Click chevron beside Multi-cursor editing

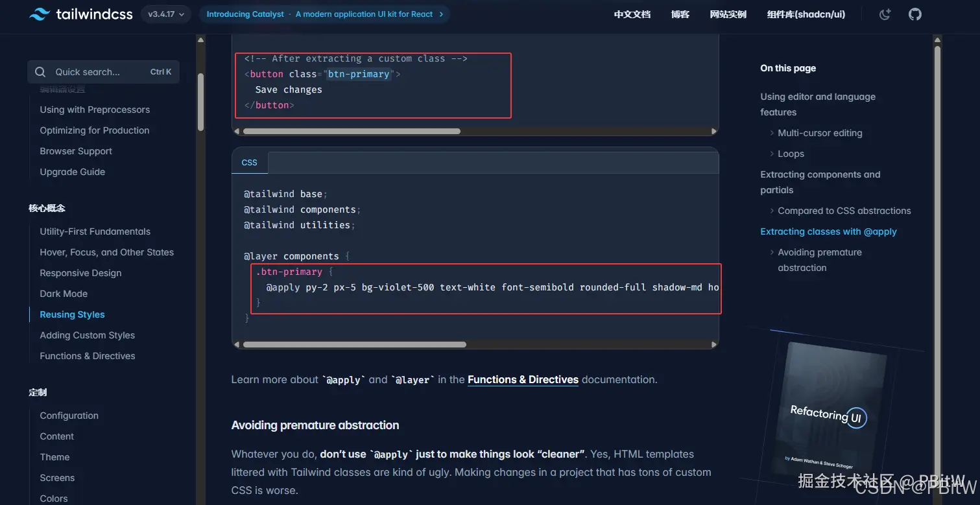(772, 133)
